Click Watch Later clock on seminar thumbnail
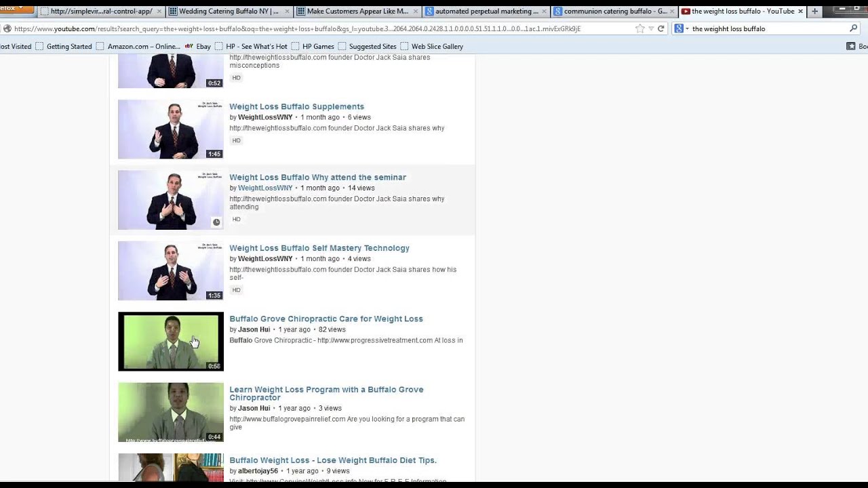Viewport: 868px width, 488px height. point(216,222)
